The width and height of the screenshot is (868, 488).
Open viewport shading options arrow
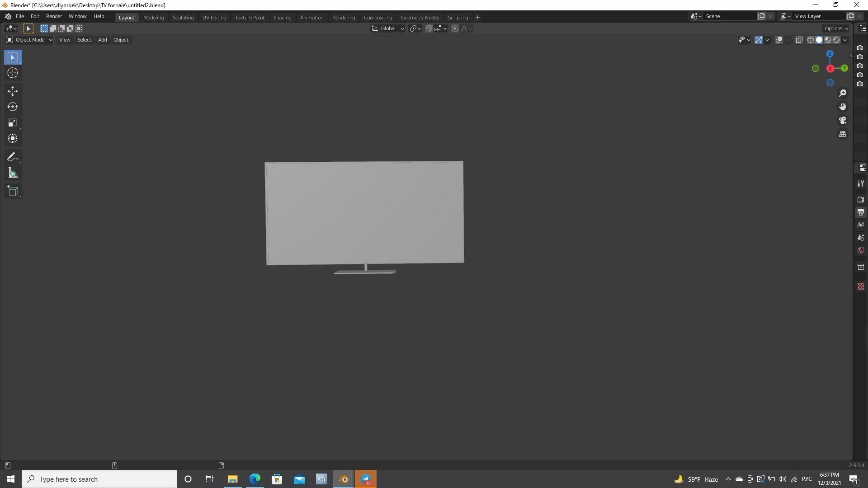[x=845, y=40]
